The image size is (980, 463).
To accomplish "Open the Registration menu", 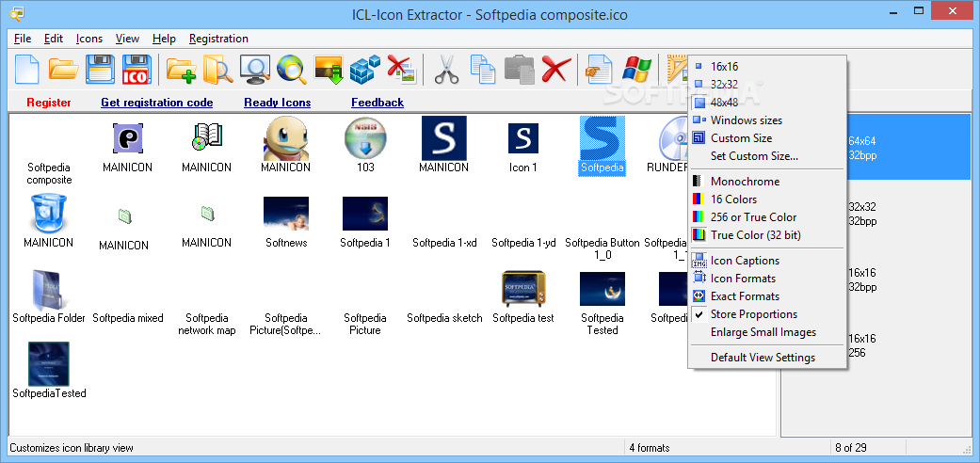I will coord(218,39).
